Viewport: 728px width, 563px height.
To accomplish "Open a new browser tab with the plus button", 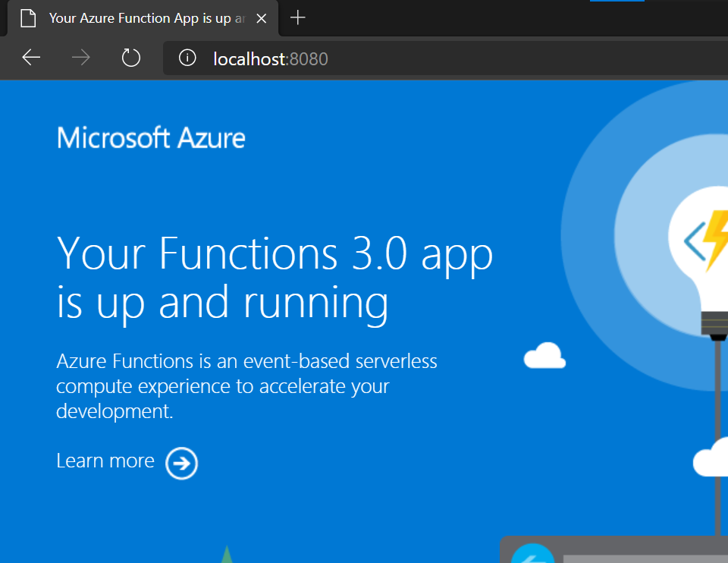I will point(297,17).
